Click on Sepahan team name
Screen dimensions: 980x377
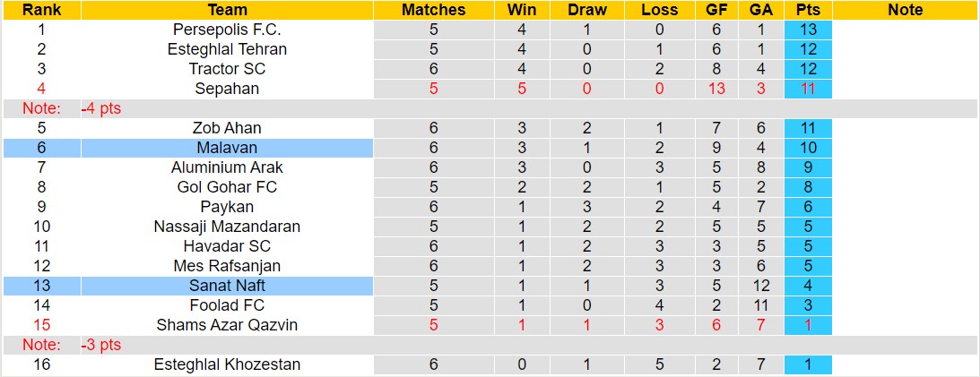tap(227, 89)
